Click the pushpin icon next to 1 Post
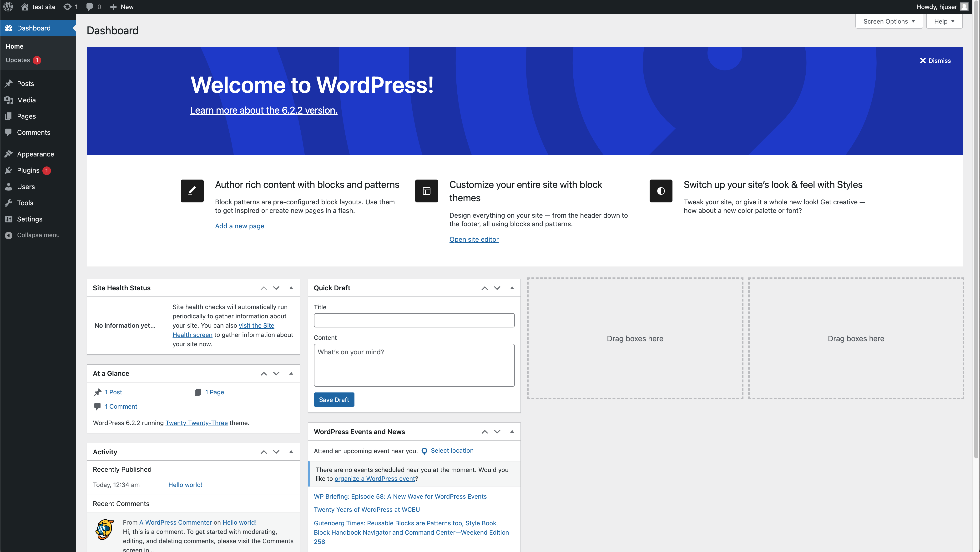Image resolution: width=980 pixels, height=552 pixels. coord(98,392)
